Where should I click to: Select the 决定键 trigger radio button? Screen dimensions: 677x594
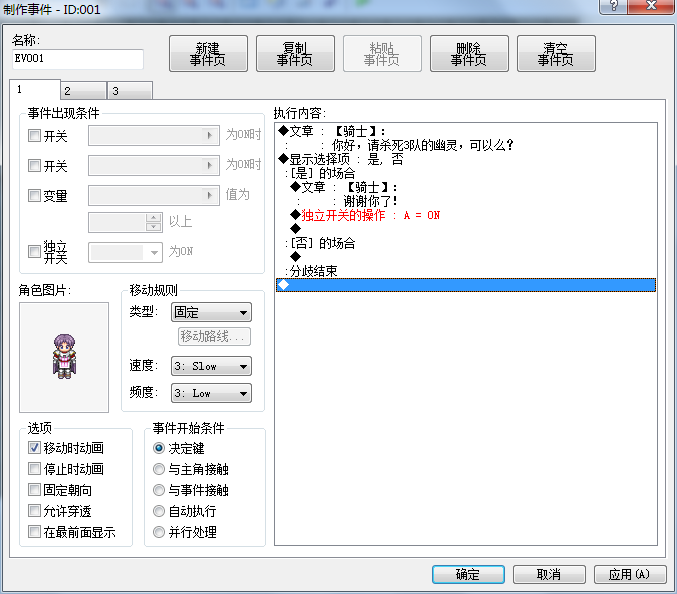pyautogui.click(x=159, y=448)
